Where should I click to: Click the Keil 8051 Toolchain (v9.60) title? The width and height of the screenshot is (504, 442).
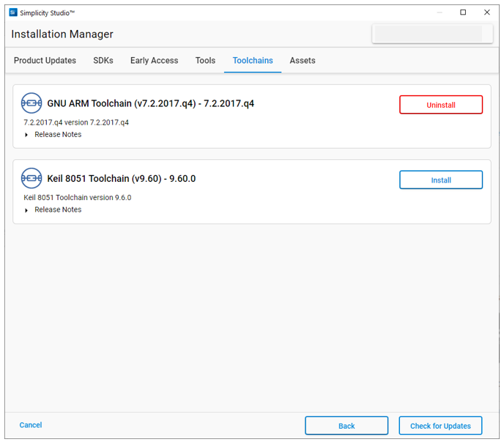(x=121, y=178)
